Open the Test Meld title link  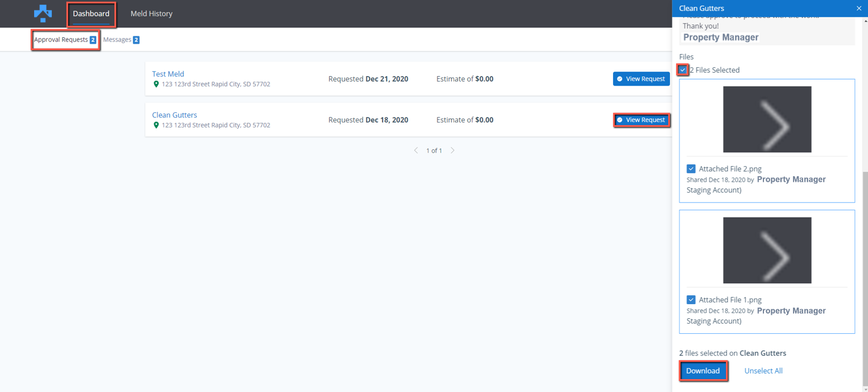point(168,74)
